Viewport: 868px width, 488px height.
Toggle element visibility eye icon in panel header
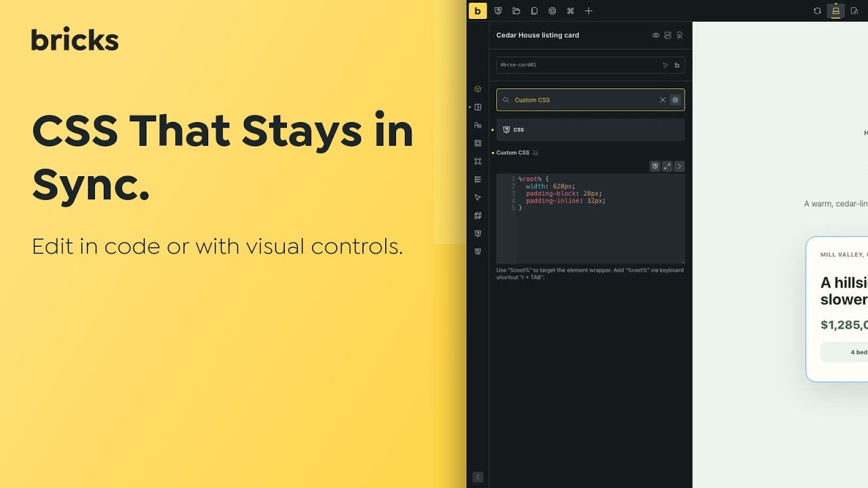(x=656, y=35)
